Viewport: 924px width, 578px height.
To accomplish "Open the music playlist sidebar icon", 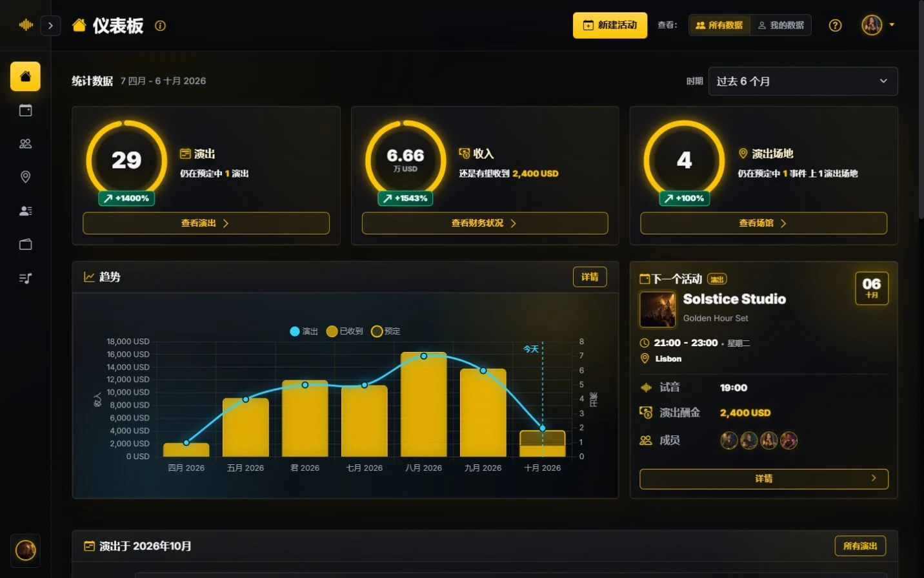I will (25, 278).
